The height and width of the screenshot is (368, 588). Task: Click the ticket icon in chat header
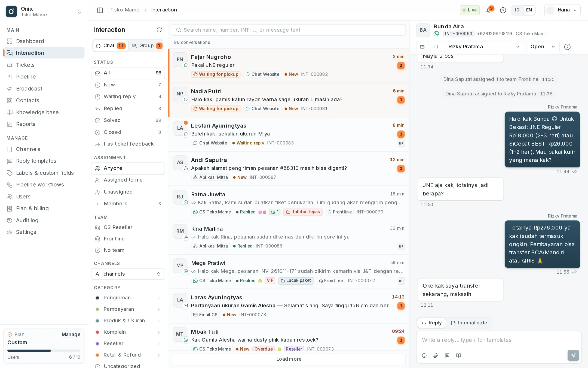click(422, 47)
